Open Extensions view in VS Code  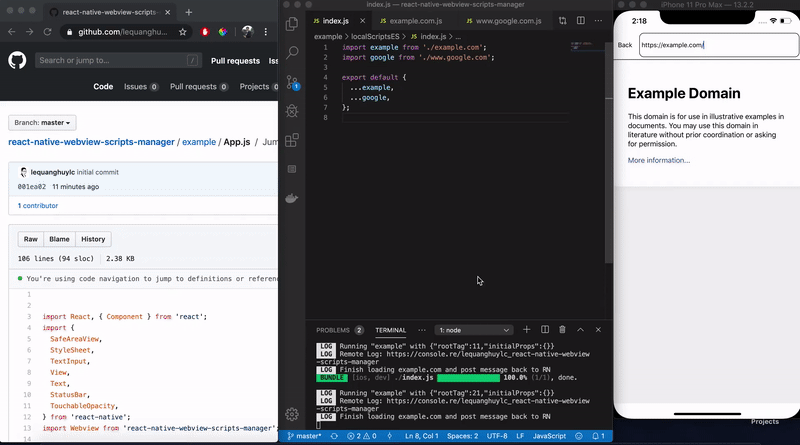click(292, 140)
